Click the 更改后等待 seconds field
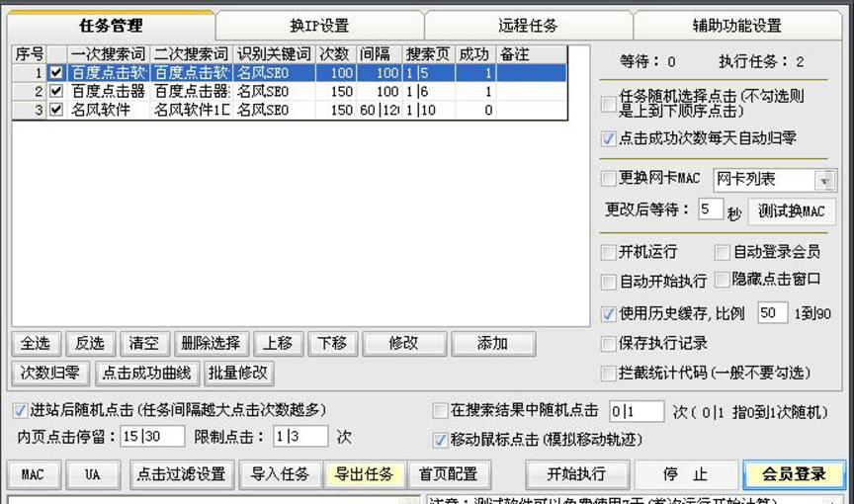Viewport: 854px width, 504px height. 711,210
